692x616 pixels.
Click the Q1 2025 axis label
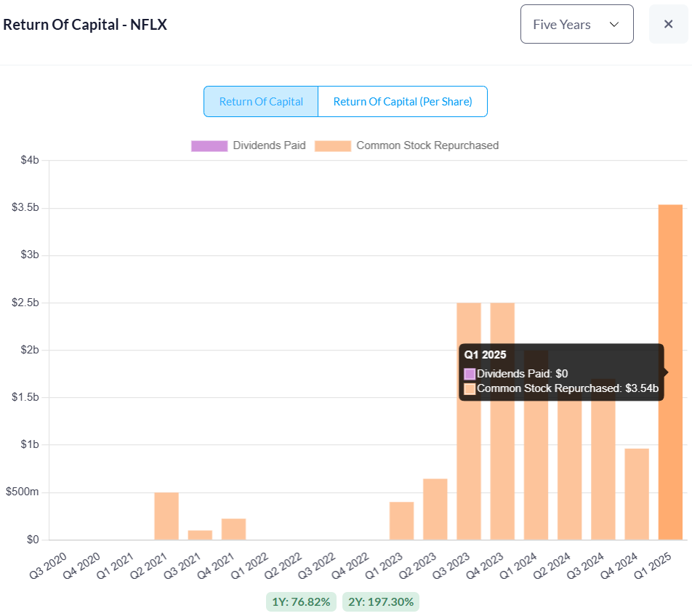tap(653, 566)
